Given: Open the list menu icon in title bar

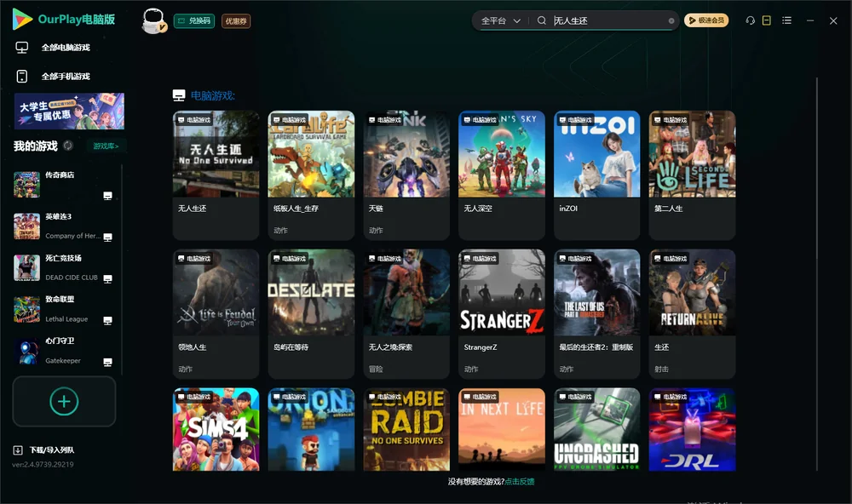Looking at the screenshot, I should click(786, 20).
